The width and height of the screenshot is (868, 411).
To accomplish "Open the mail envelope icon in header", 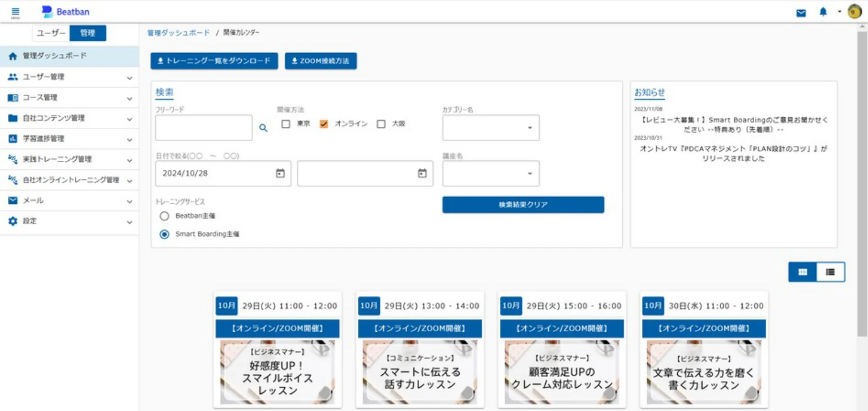I will (801, 13).
